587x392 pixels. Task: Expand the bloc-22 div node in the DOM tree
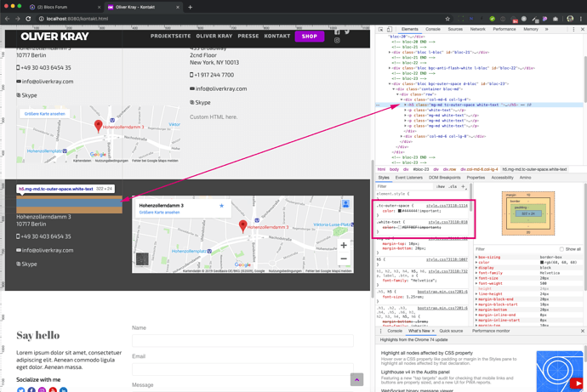click(x=390, y=68)
